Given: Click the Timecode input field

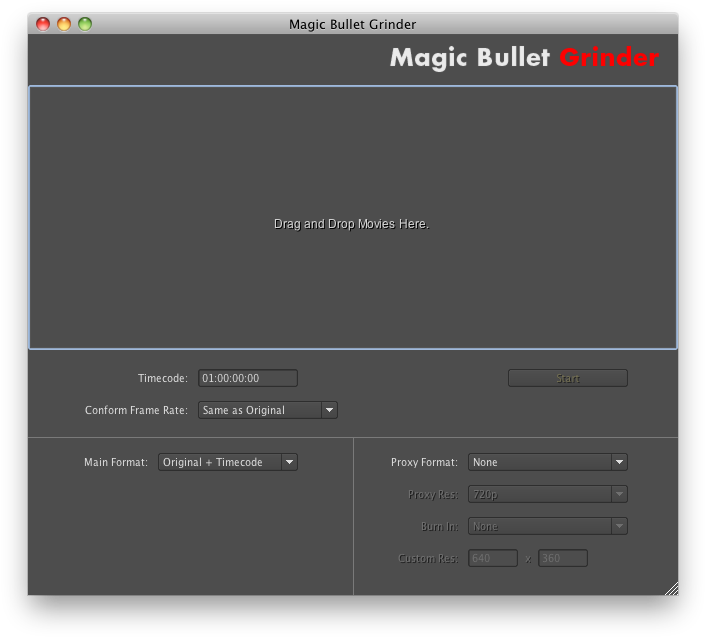Looking at the screenshot, I should 248,378.
